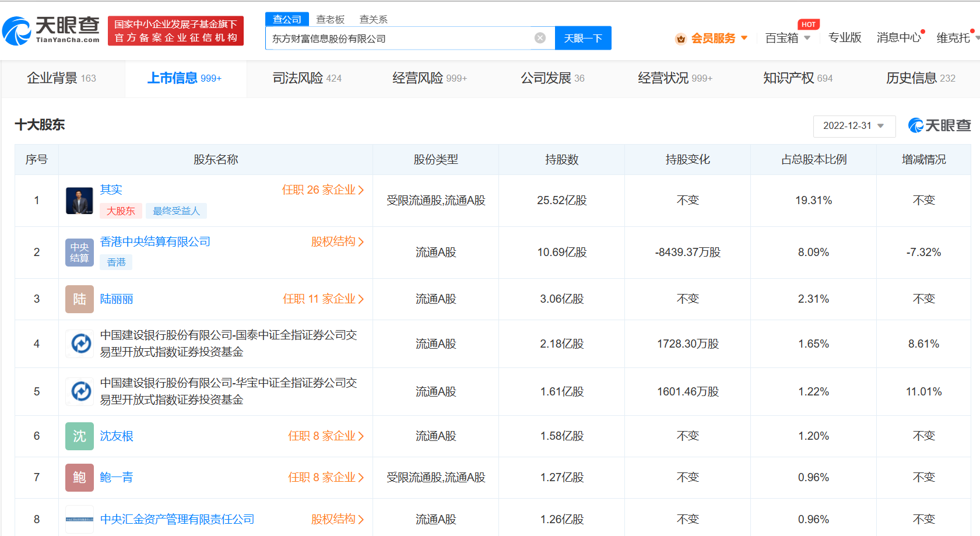This screenshot has width=980, height=536.
Task: Open the 专业版 link
Action: click(845, 38)
